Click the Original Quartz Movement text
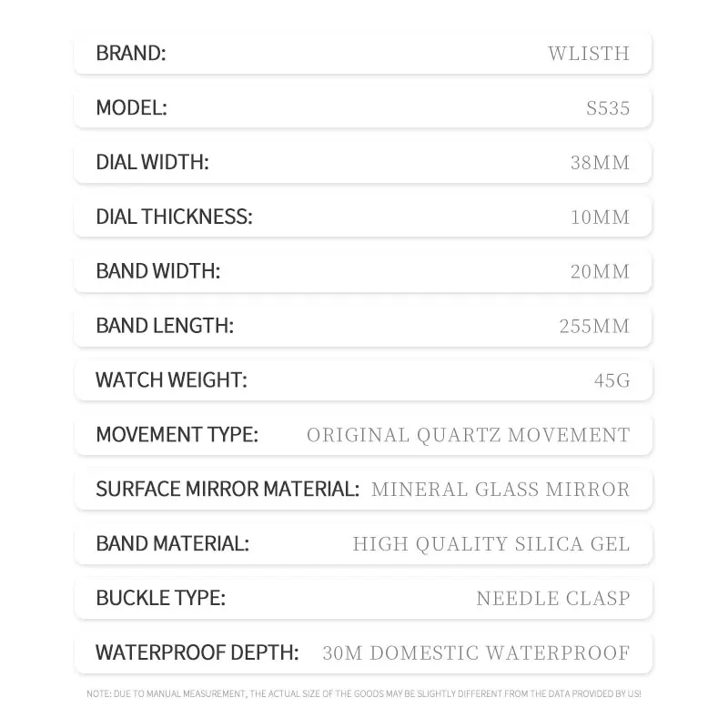Viewport: 728px width, 728px height. (x=468, y=435)
